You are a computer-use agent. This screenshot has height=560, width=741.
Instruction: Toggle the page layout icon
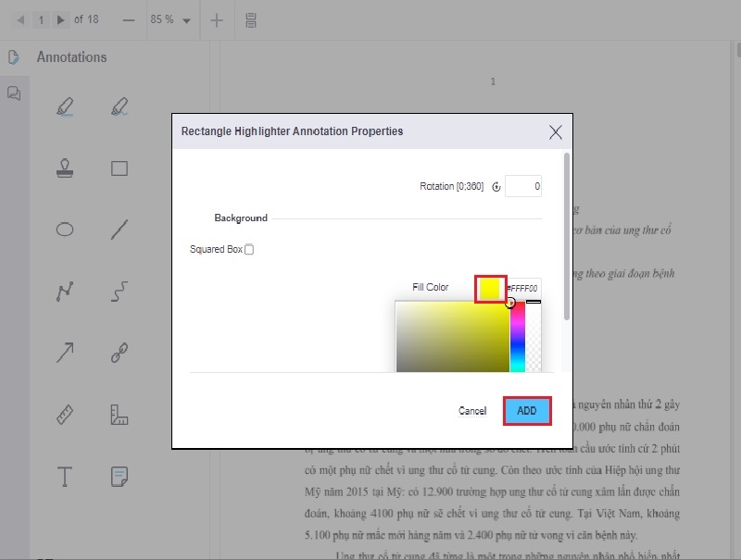point(251,20)
